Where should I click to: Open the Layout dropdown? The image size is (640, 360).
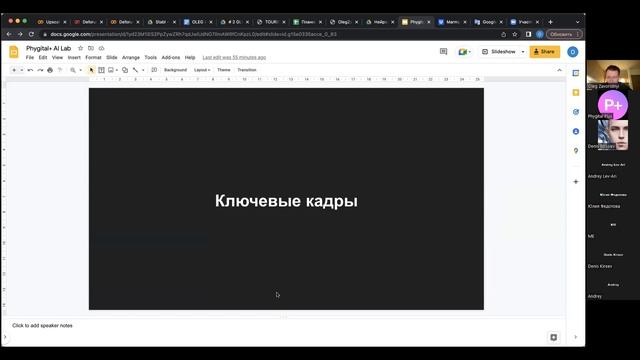tap(202, 70)
